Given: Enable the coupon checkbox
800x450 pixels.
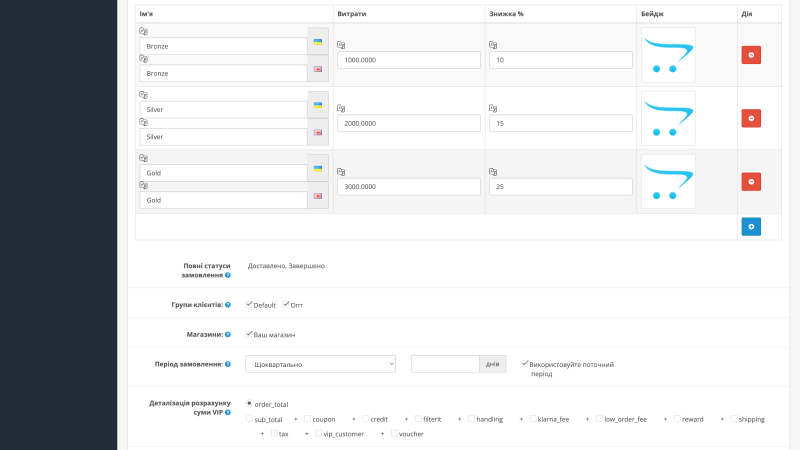Looking at the screenshot, I should [307, 418].
